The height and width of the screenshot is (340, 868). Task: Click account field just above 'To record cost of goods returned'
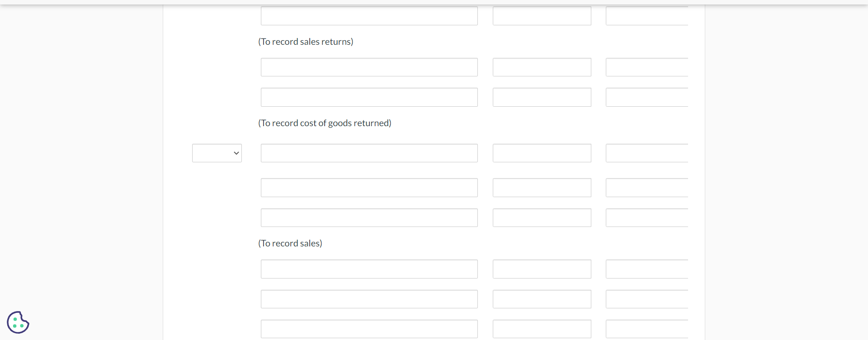tap(369, 97)
